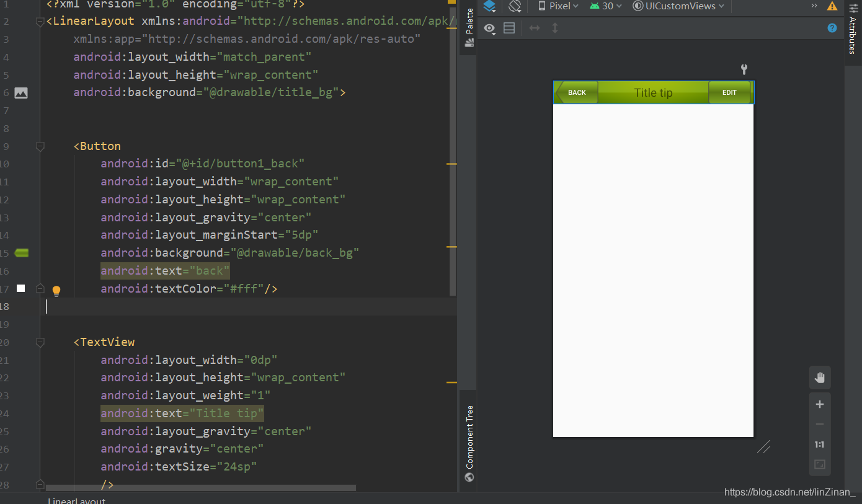Select the EDIT button in the preview
The image size is (862, 504).
[x=729, y=92]
